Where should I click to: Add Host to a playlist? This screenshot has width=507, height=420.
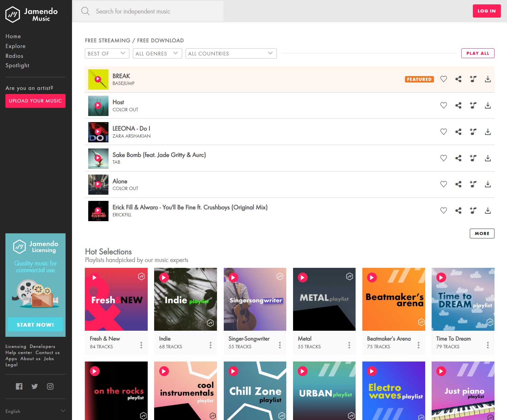(473, 106)
